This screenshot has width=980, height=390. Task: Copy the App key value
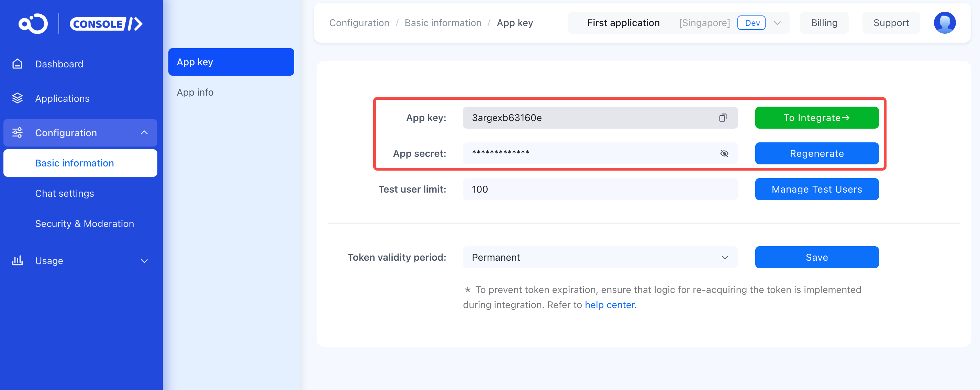[722, 118]
